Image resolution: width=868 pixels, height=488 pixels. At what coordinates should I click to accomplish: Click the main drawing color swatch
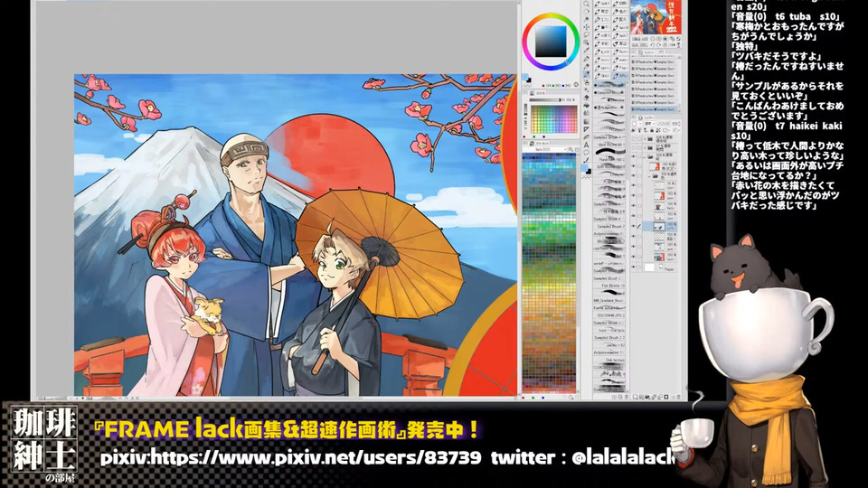point(524,78)
